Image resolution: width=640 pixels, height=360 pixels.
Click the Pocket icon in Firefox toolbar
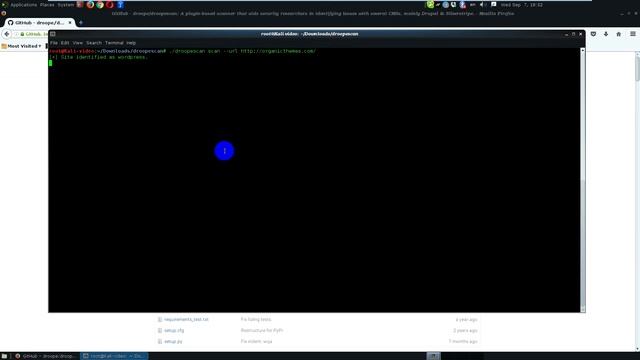click(593, 34)
